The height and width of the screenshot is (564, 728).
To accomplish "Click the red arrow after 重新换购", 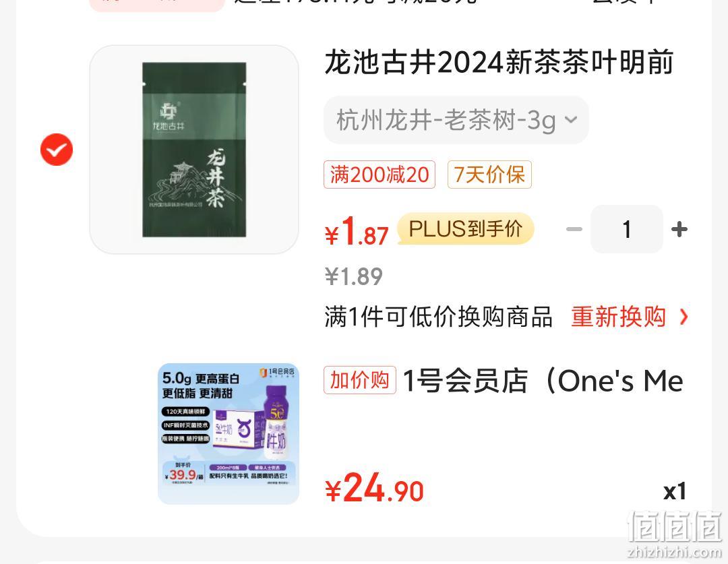I will coord(684,317).
